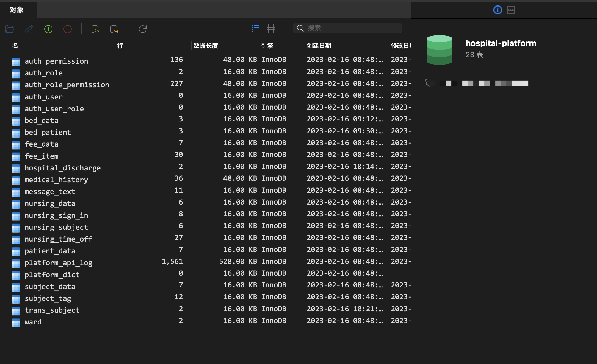This screenshot has width=597, height=364.
Task: Click the design table pencil icon
Action: [29, 29]
